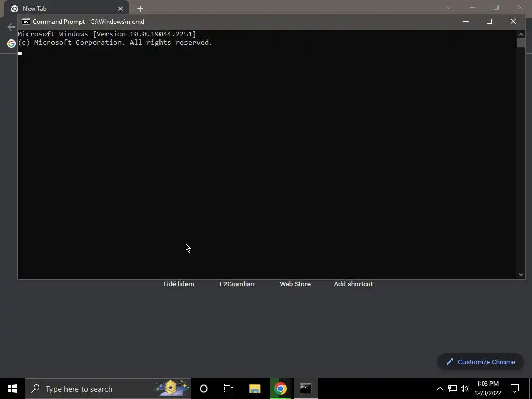Close the Command Prompt window
The width and height of the screenshot is (532, 399).
pos(513,21)
